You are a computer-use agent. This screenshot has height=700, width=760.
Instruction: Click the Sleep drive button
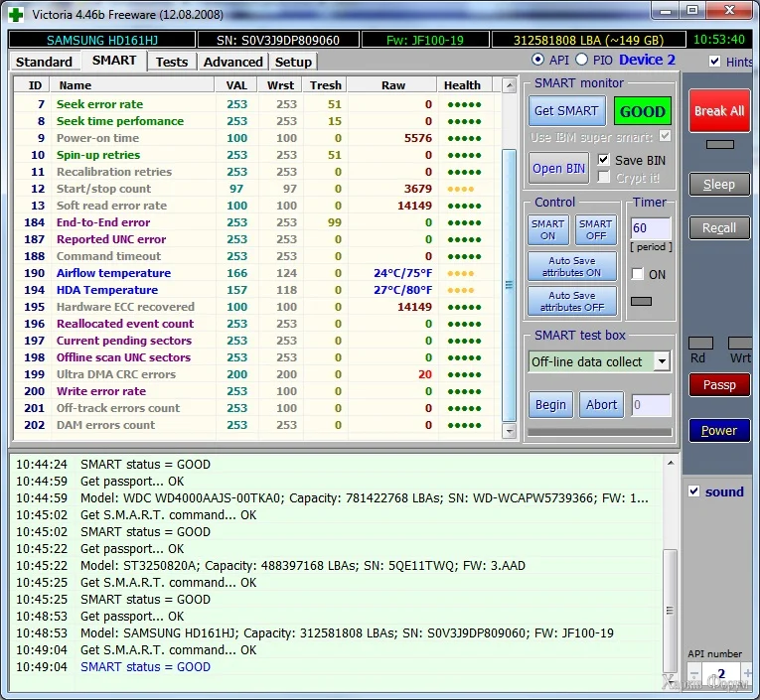point(719,184)
